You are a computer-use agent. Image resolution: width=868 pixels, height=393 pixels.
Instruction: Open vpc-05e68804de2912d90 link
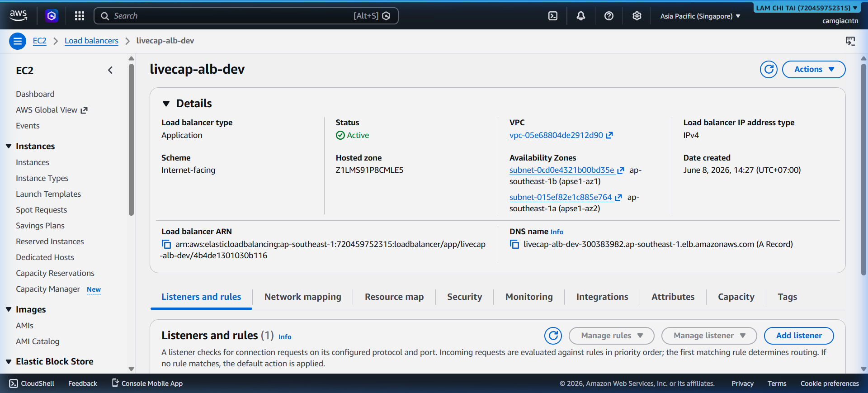pos(556,135)
